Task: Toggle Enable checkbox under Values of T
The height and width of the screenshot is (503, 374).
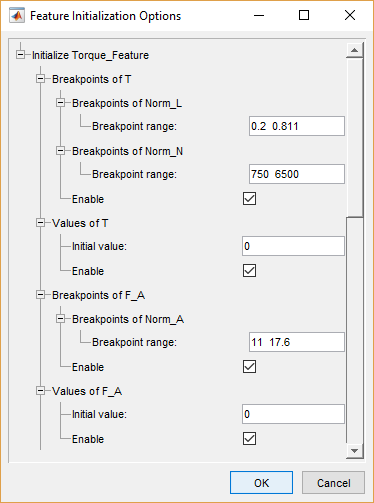Action: tap(249, 271)
